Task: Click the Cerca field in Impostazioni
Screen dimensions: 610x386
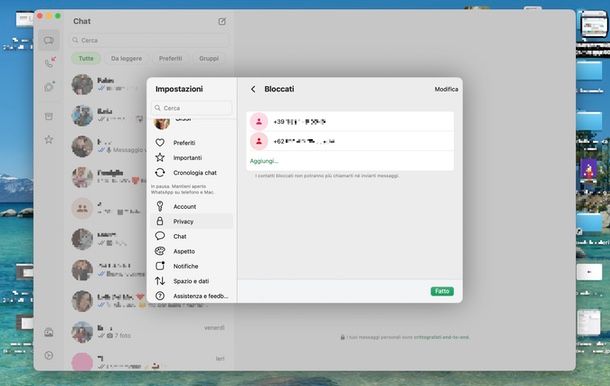Action: (x=192, y=108)
